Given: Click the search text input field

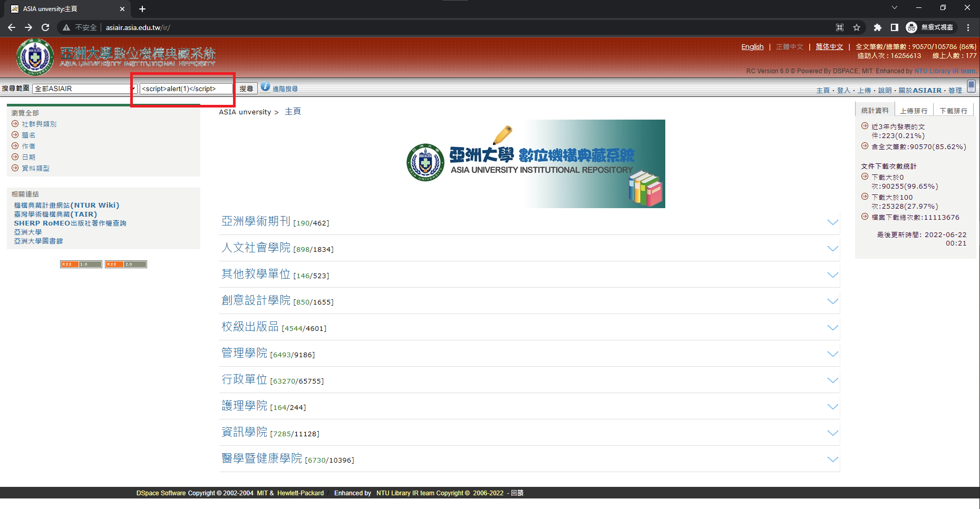Looking at the screenshot, I should click(x=186, y=89).
